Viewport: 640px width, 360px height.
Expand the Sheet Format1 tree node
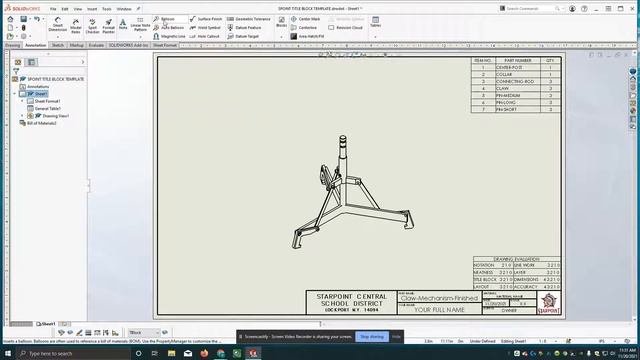click(22, 101)
